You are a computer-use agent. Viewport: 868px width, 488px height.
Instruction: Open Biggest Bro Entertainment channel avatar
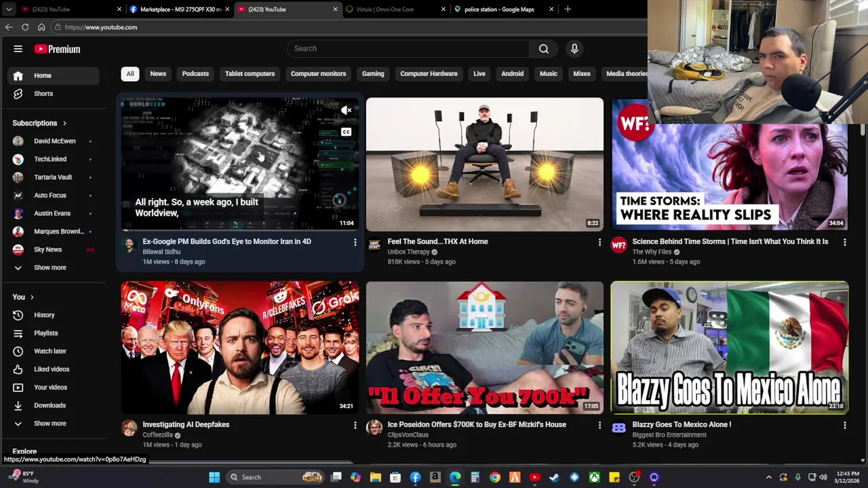coord(618,428)
